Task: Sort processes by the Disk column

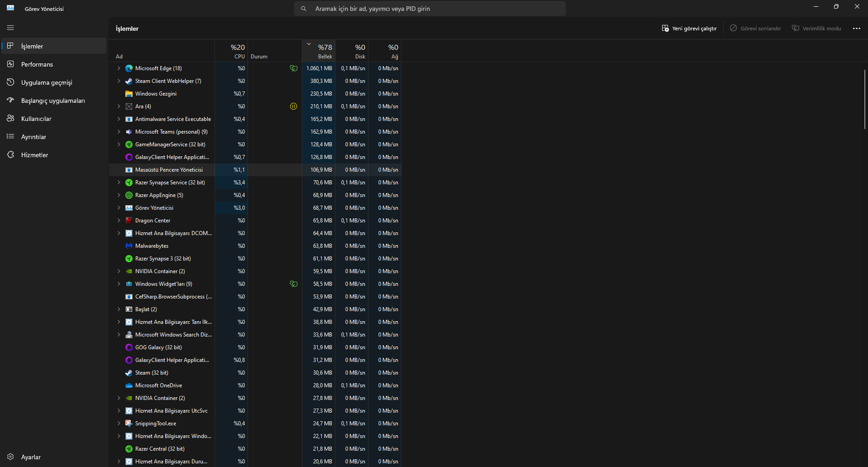Action: pos(352,51)
